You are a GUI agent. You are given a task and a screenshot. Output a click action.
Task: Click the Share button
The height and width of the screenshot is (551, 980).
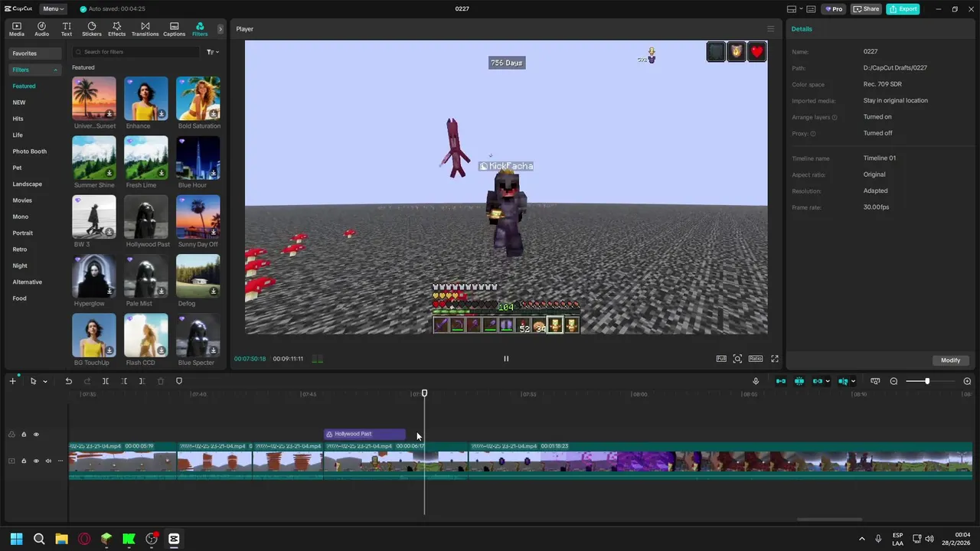867,9
